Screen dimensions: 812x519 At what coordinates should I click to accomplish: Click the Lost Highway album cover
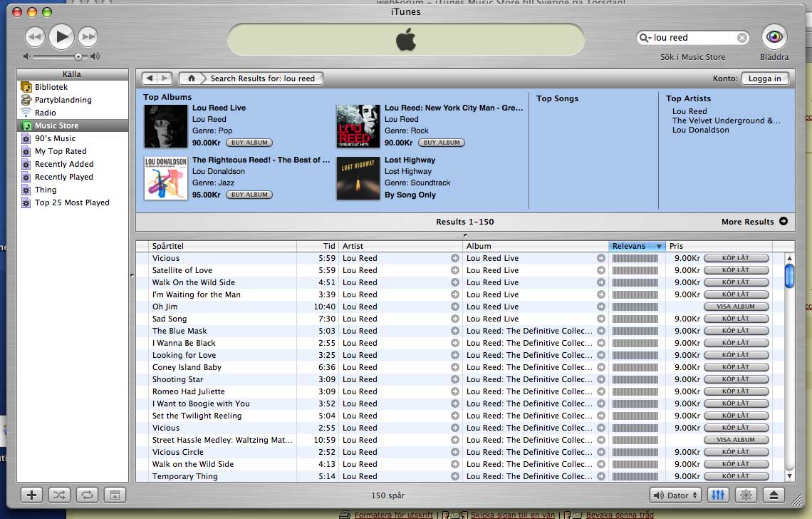358,178
